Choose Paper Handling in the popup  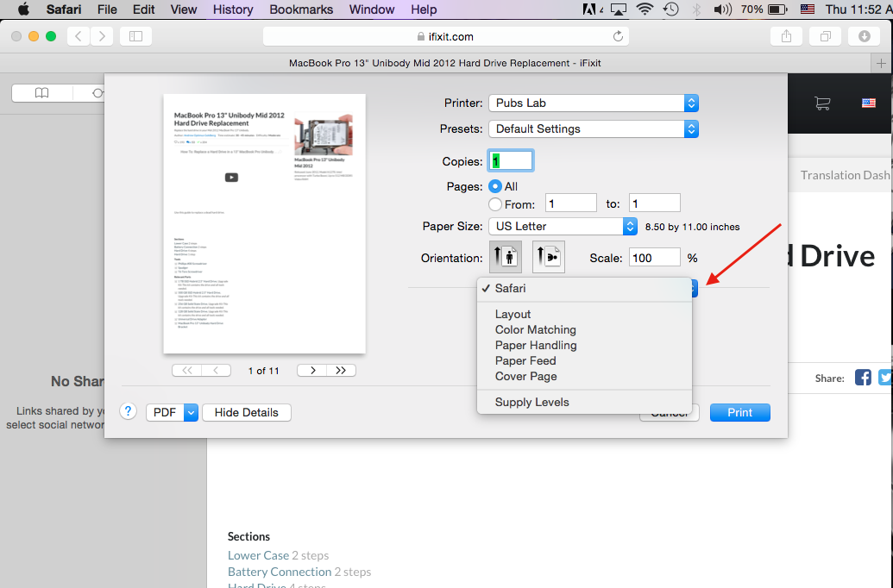point(584,345)
